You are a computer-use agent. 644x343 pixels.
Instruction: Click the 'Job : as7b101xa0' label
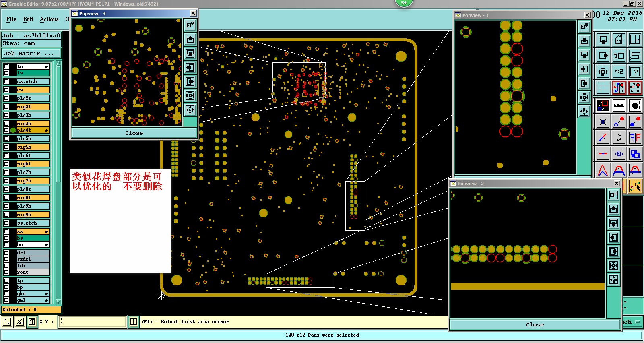click(x=31, y=35)
